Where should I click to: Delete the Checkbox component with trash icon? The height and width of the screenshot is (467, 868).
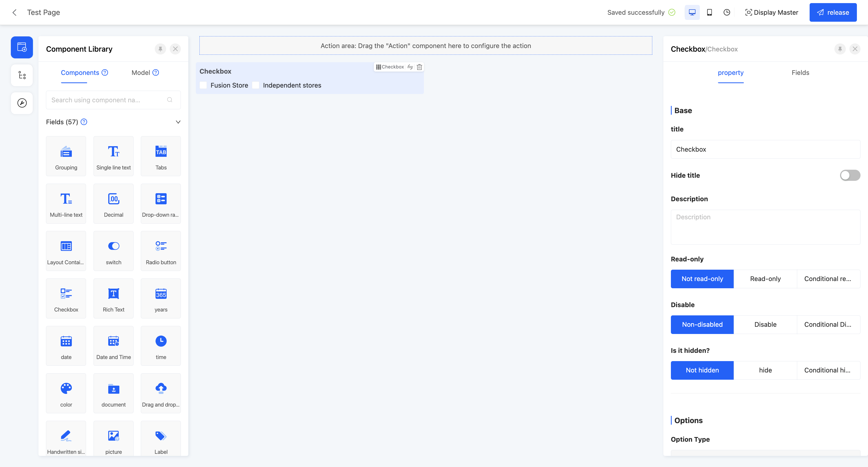pos(419,67)
